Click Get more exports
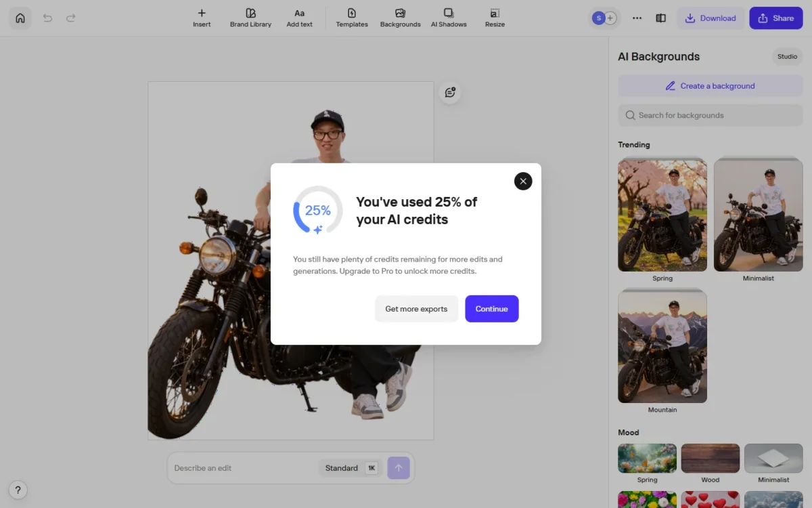812x508 pixels. tap(416, 309)
